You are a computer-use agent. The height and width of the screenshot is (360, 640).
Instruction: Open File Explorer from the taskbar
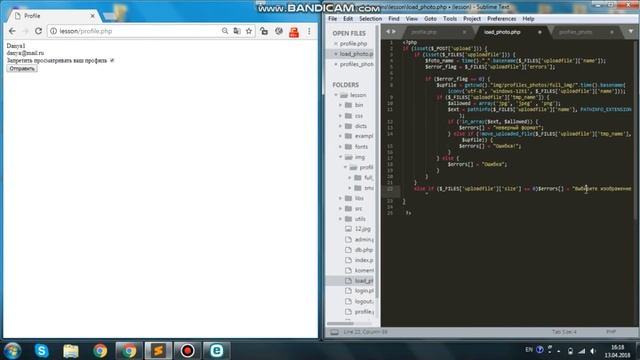(71, 351)
